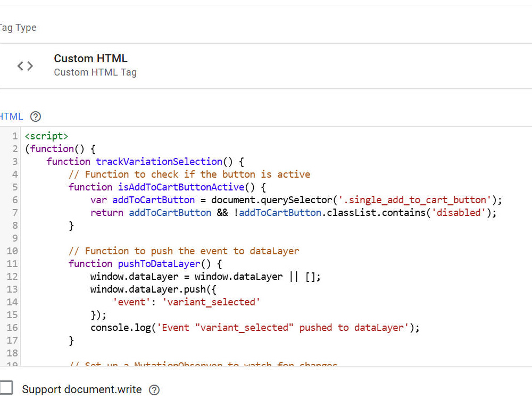Image resolution: width=532 pixels, height=399 pixels.
Task: Click comment "Function to push the event to dataLayer"
Action: tap(184, 251)
